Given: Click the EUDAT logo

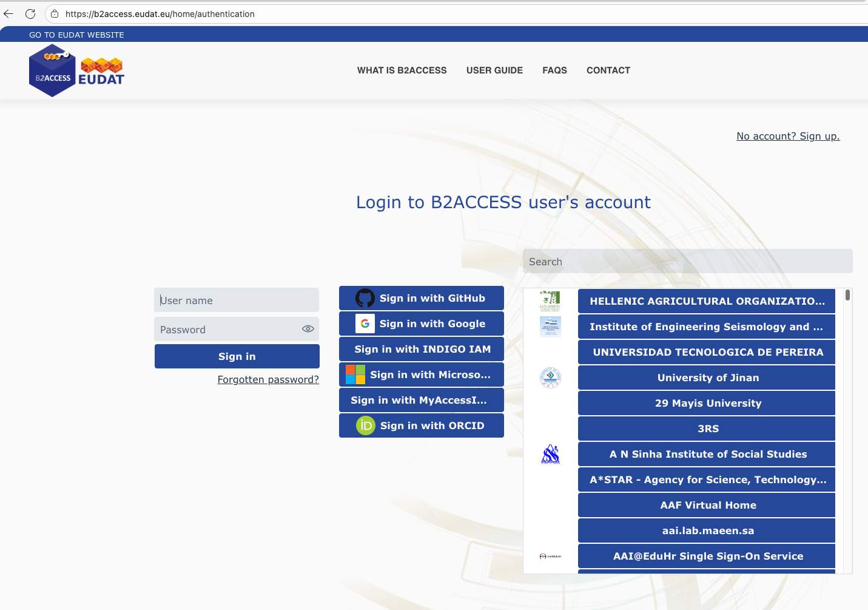Looking at the screenshot, I should coord(101,71).
